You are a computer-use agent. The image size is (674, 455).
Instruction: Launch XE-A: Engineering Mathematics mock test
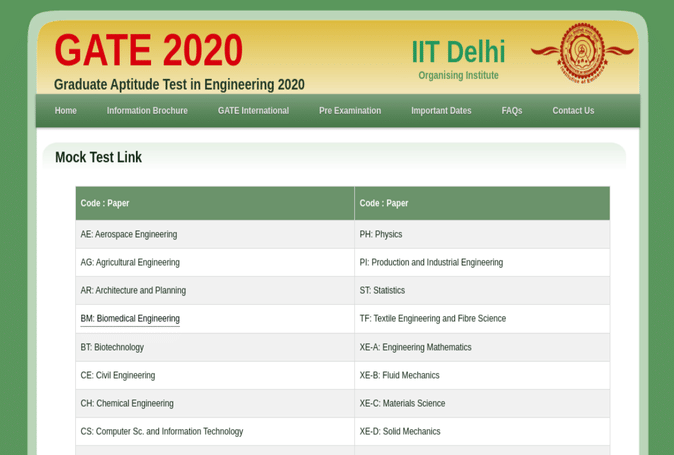click(x=415, y=348)
